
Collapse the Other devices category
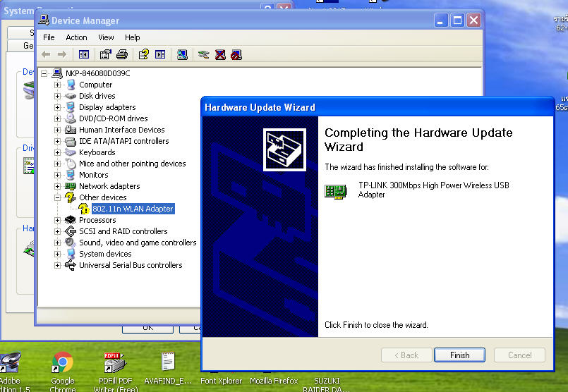pyautogui.click(x=57, y=197)
